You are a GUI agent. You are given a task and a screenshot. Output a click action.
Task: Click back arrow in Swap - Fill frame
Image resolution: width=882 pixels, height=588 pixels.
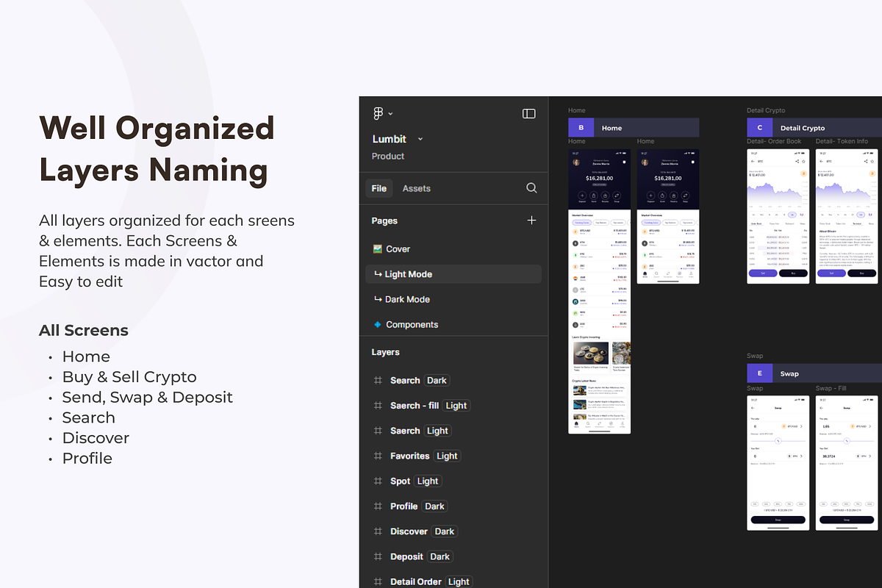pyautogui.click(x=822, y=408)
